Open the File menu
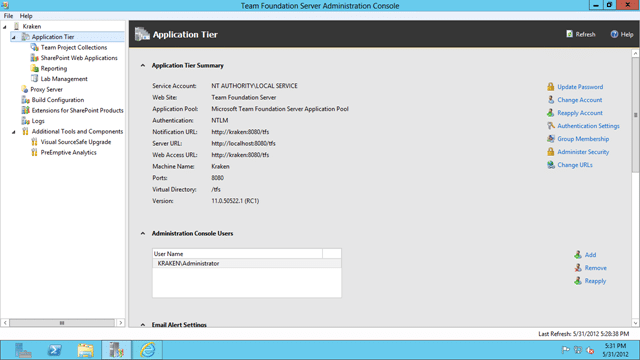The width and height of the screenshot is (640, 360). pyautogui.click(x=8, y=16)
